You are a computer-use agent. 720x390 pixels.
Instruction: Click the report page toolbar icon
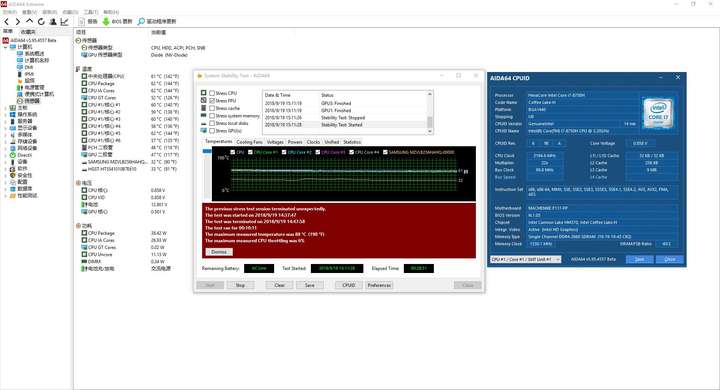pos(81,22)
